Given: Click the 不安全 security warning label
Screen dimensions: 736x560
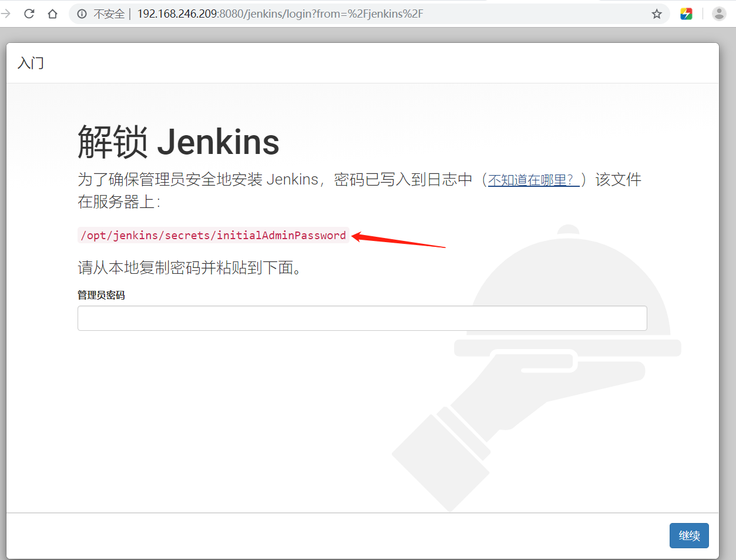Looking at the screenshot, I should point(109,14).
